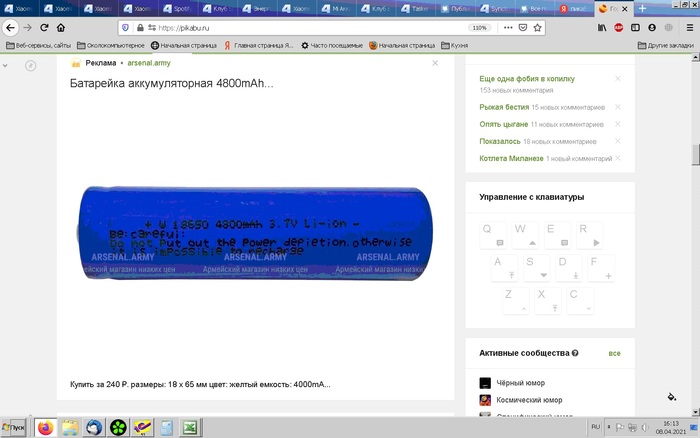Dismiss Котлета Миланезе notification
This screenshot has width=700, height=438.
618,158
